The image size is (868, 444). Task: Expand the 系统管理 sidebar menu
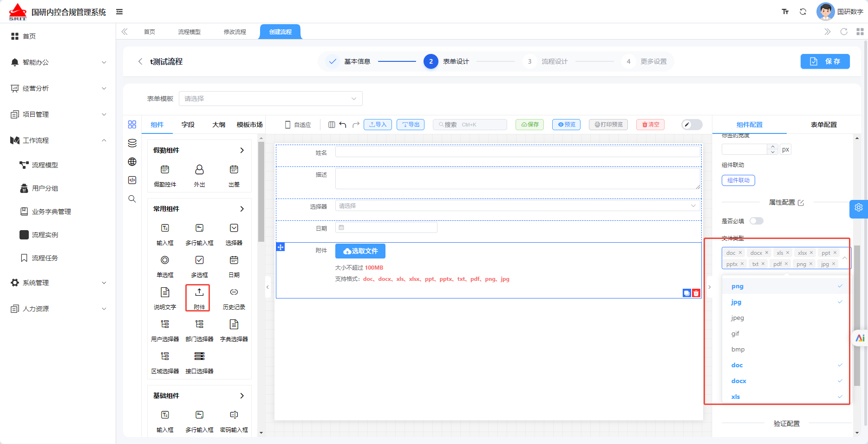tap(58, 283)
